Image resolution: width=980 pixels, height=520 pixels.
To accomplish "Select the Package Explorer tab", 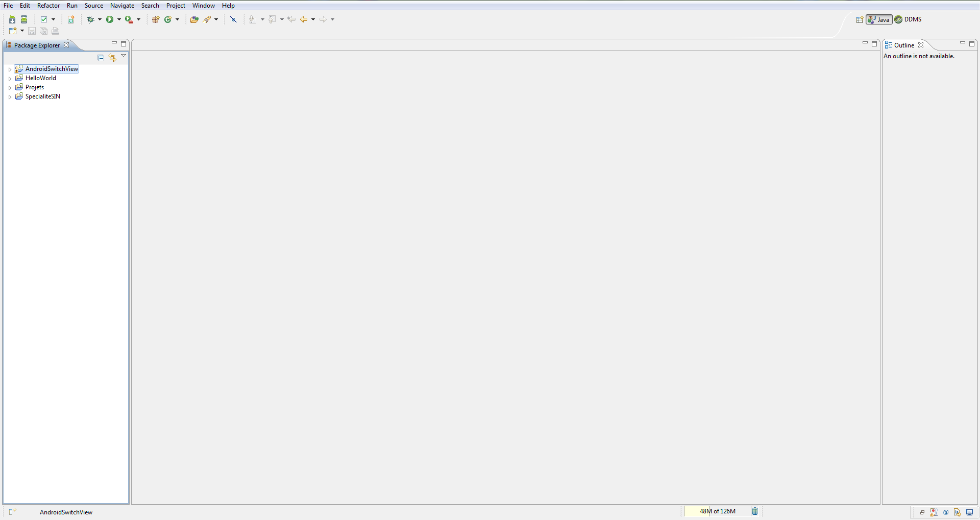I will 37,45.
